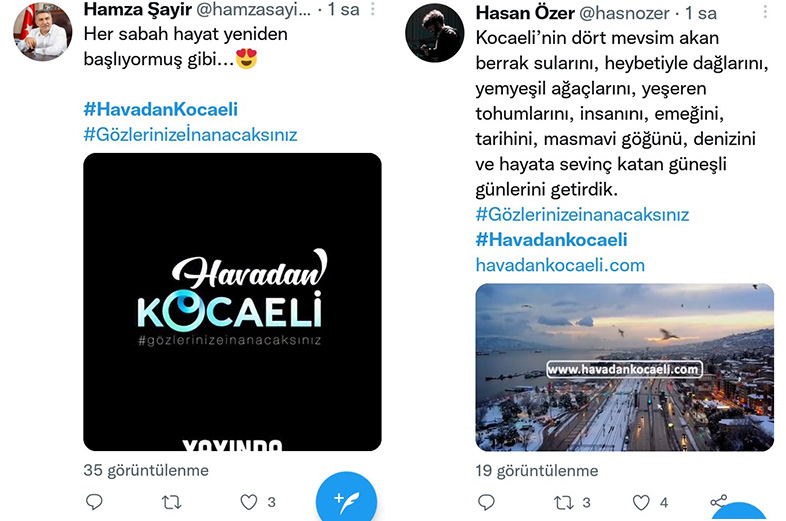View Hamza Şayir's profile by name
Screen dimensions: 786x521
(x=137, y=9)
